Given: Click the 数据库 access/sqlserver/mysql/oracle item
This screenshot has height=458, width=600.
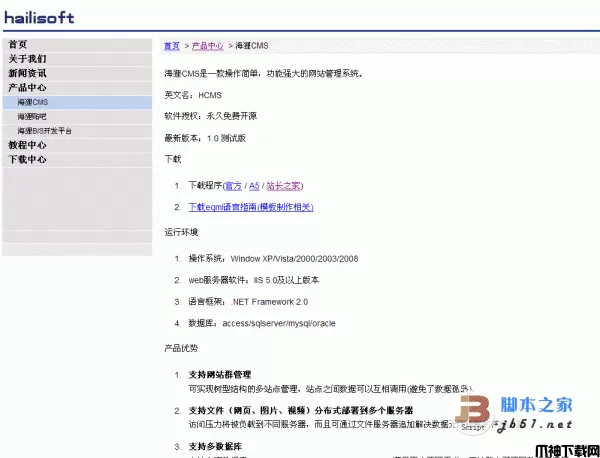Looking at the screenshot, I should [x=262, y=323].
